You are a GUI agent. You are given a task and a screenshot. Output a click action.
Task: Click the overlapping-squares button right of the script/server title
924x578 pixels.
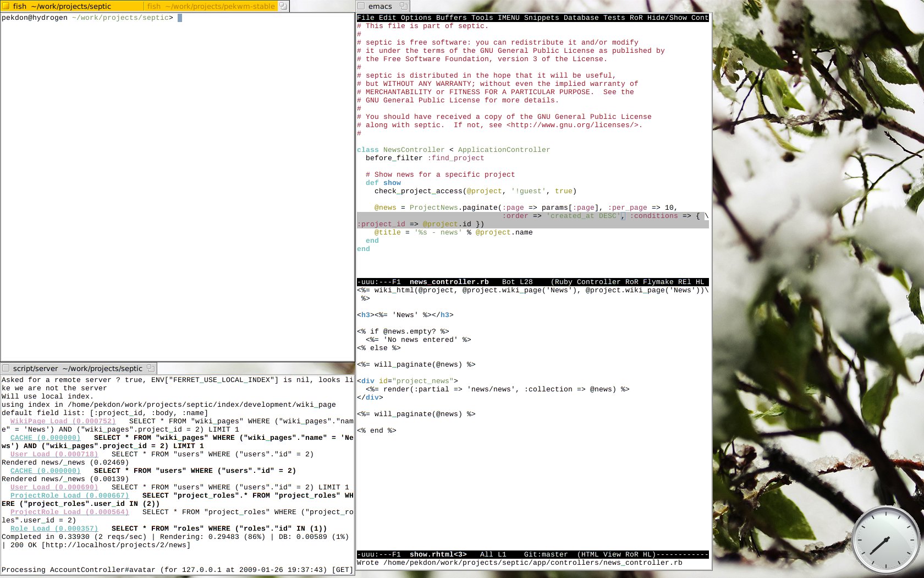pos(151,368)
